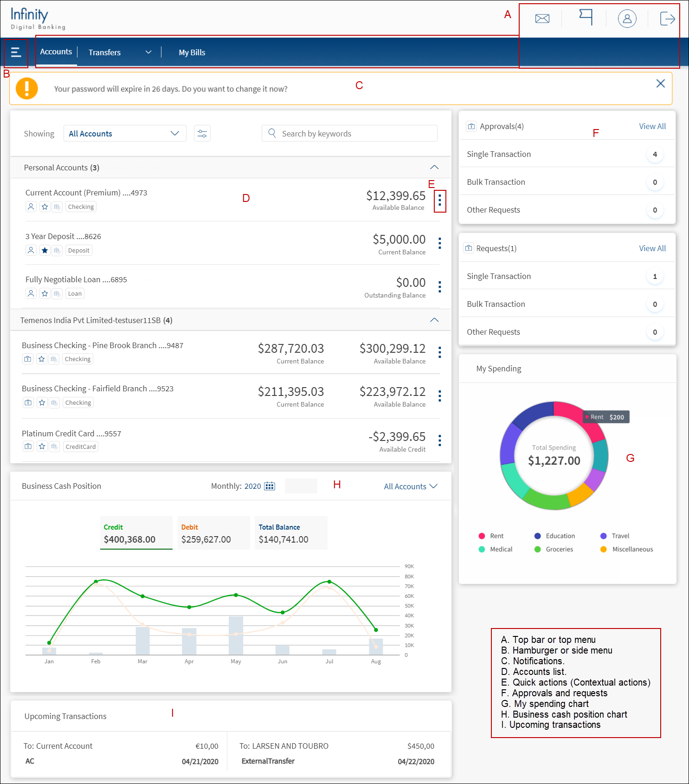Click the logout icon in top bar
Viewport: 689px width, 784px height.
pyautogui.click(x=667, y=19)
